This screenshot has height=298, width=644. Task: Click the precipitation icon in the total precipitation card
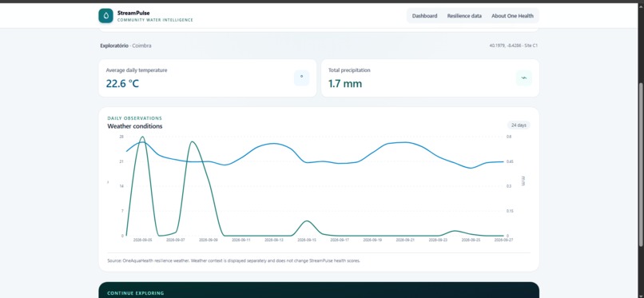[523, 78]
